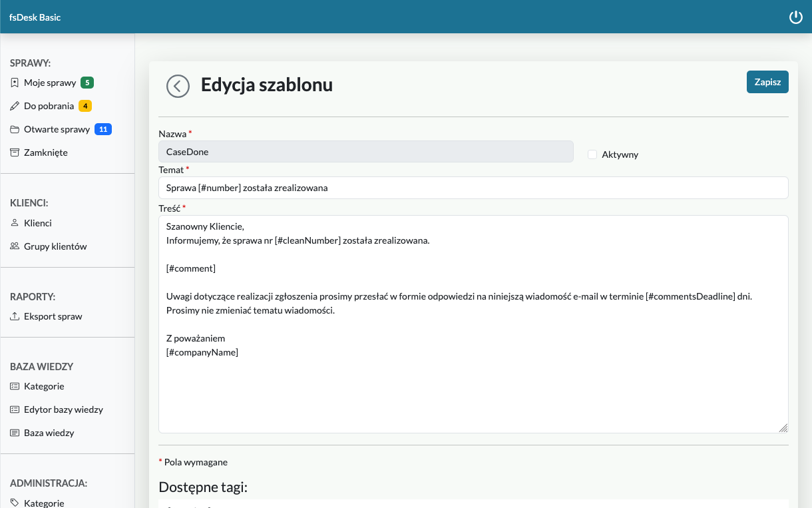Image resolution: width=812 pixels, height=508 pixels.
Task: Click the tag icon under Administracja
Action: [15, 503]
